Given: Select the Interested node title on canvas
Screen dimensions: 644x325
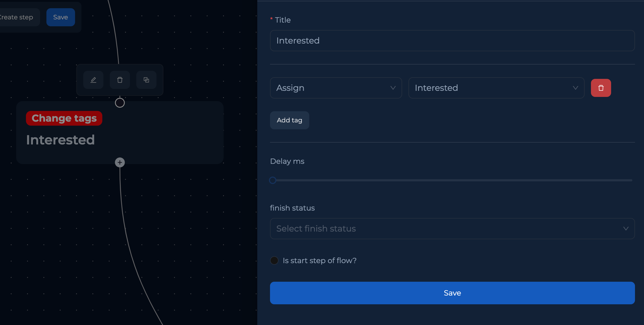Looking at the screenshot, I should click(x=60, y=140).
